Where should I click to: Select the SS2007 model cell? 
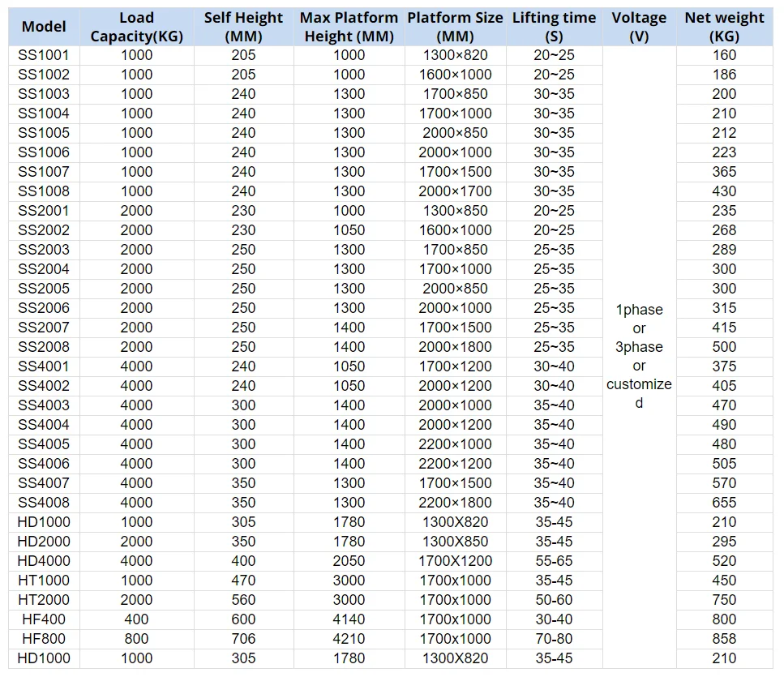pyautogui.click(x=44, y=328)
